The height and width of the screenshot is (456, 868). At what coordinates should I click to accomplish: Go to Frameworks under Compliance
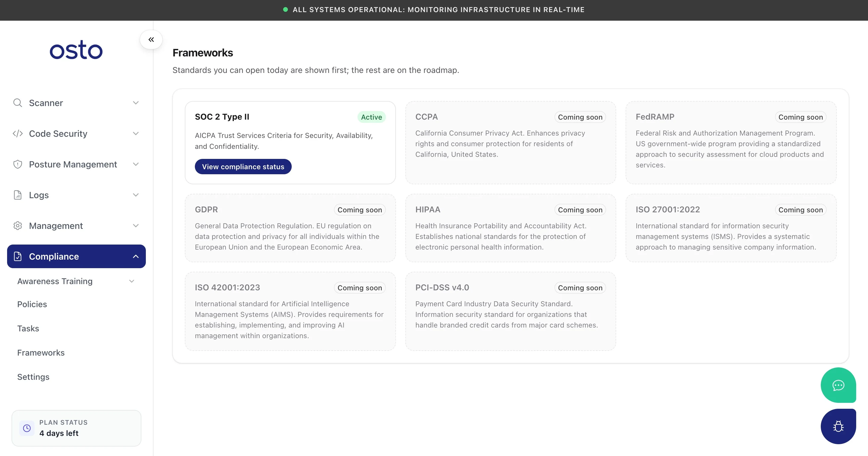coord(41,353)
